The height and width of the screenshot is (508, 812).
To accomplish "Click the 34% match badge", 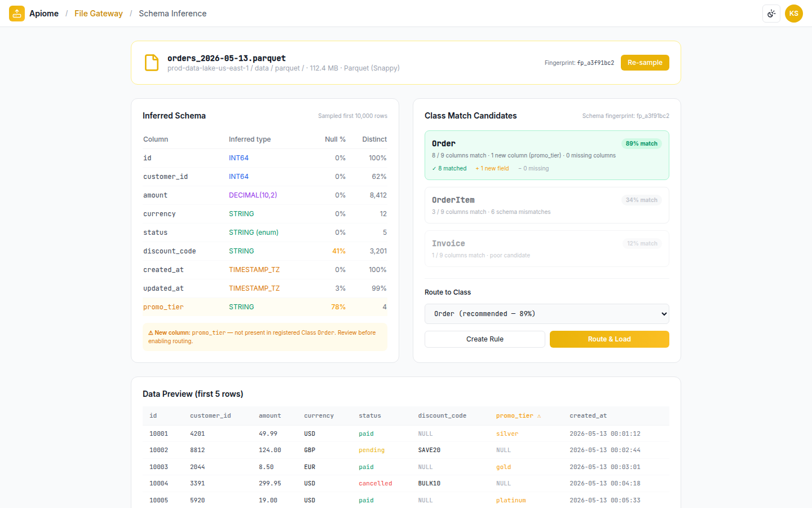I will tap(642, 200).
